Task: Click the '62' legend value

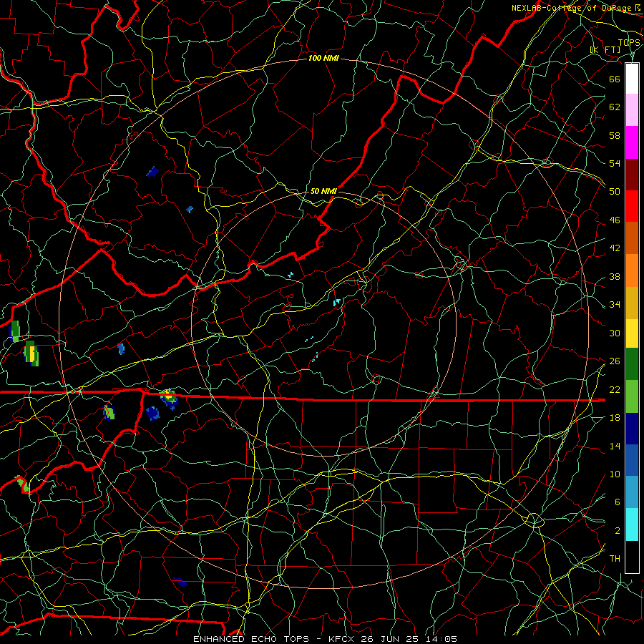Action: point(615,107)
